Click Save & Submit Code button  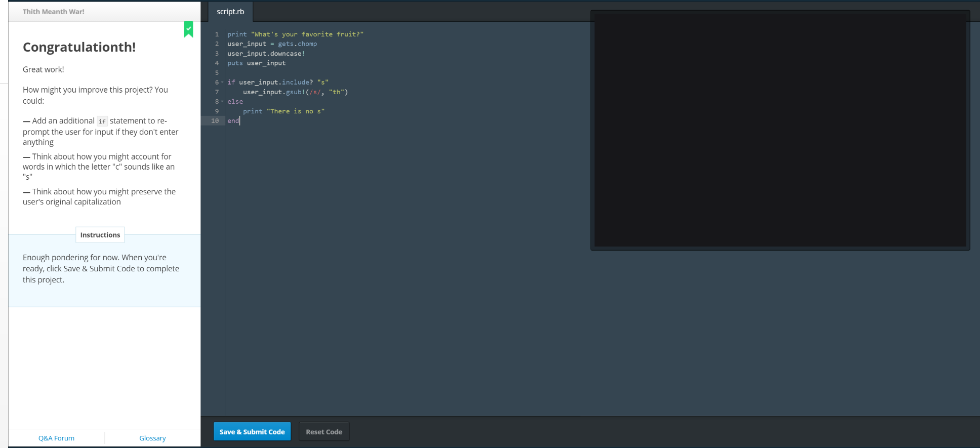(x=252, y=432)
